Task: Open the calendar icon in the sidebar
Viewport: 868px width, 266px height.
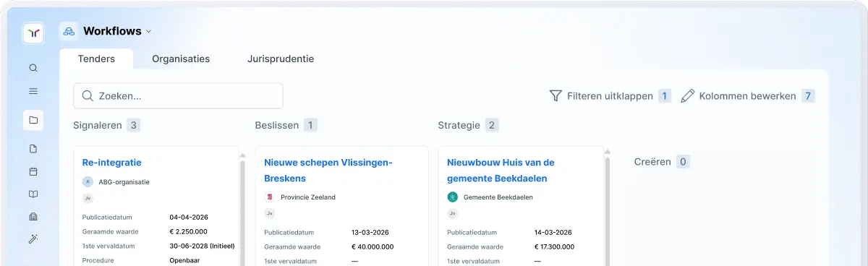Action: point(33,171)
